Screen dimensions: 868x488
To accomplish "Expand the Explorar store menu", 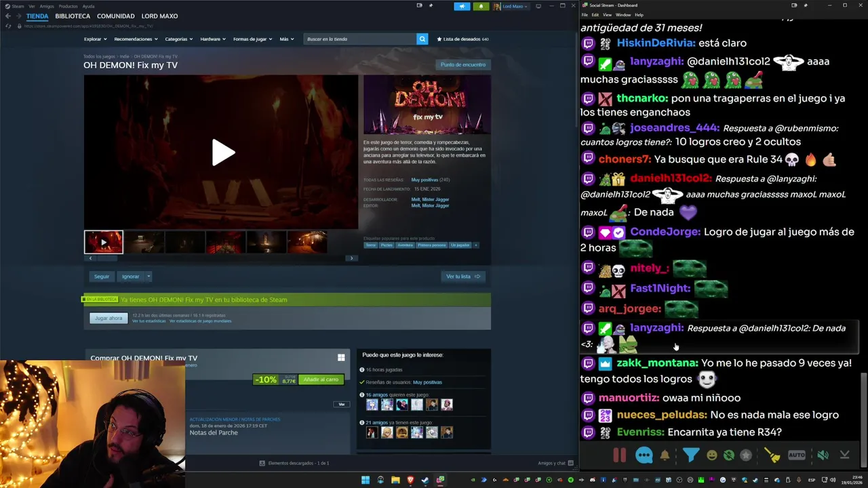I will click(x=95, y=39).
